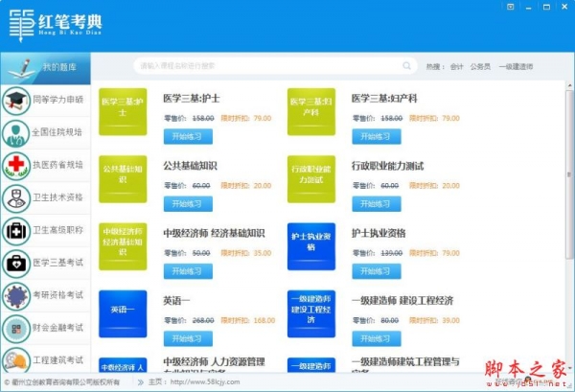This screenshot has width=575, height=392.
Task: Click the 139.00 retail price of 护士执业资格
Action: pyautogui.click(x=392, y=253)
